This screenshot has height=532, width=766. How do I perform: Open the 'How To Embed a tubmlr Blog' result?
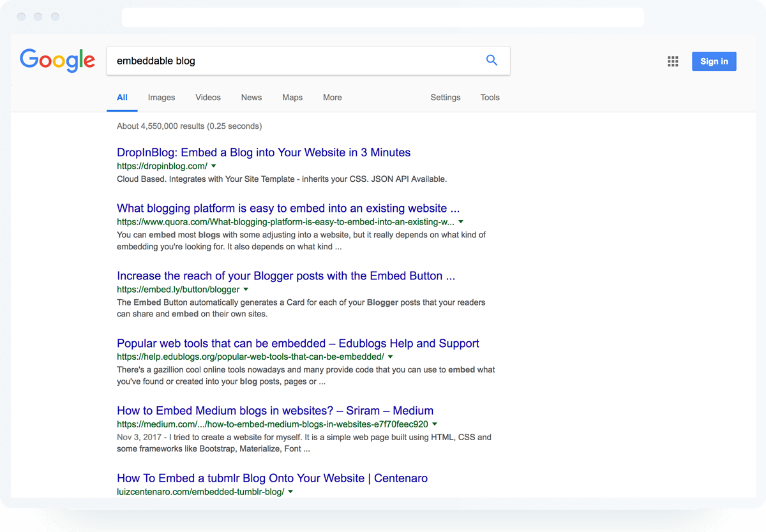pyautogui.click(x=272, y=478)
